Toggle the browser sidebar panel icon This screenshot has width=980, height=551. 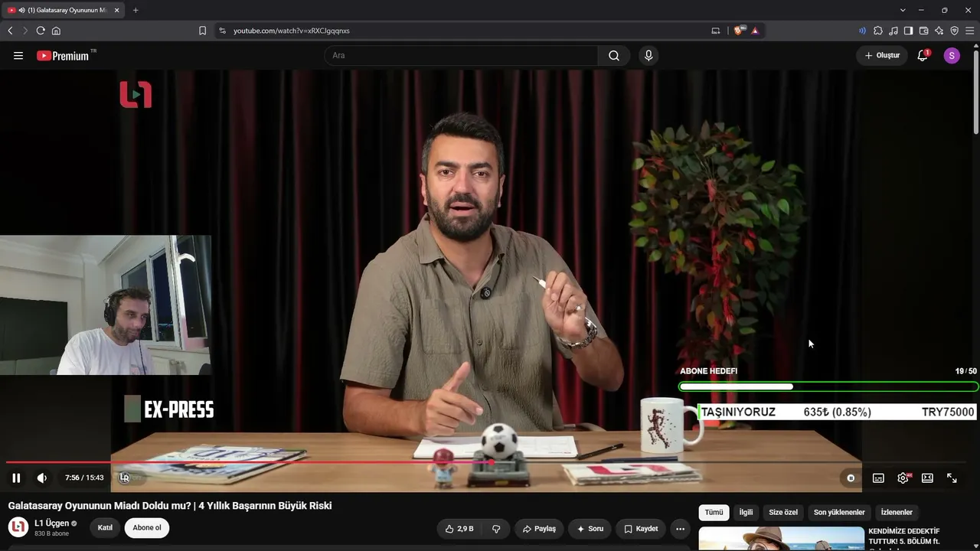(908, 31)
